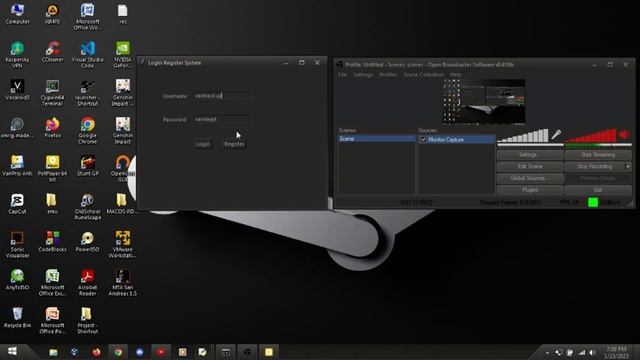
Task: Open the emu folder on the desktop
Action: tap(52, 204)
